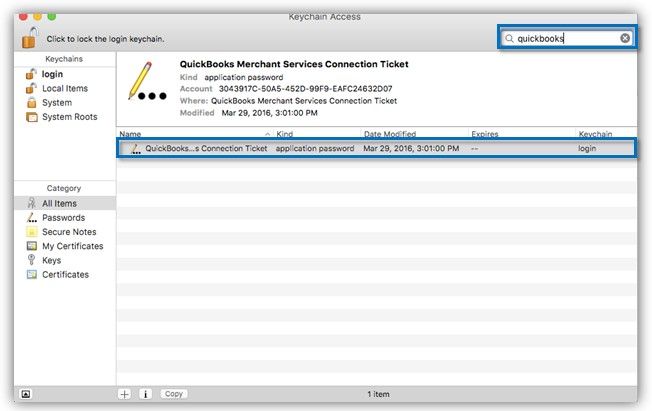Click the QuickBooks Merchant Services Connection Ticket title

click(x=294, y=64)
